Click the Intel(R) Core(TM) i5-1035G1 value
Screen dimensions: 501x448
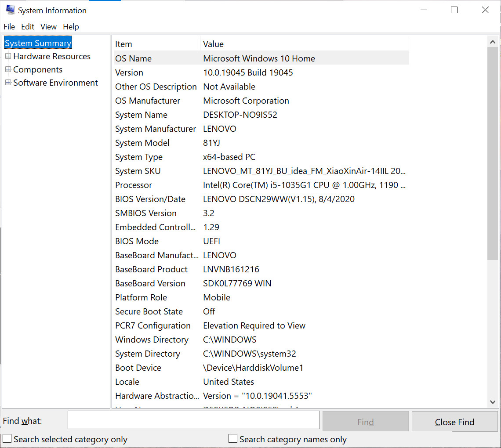(304, 185)
